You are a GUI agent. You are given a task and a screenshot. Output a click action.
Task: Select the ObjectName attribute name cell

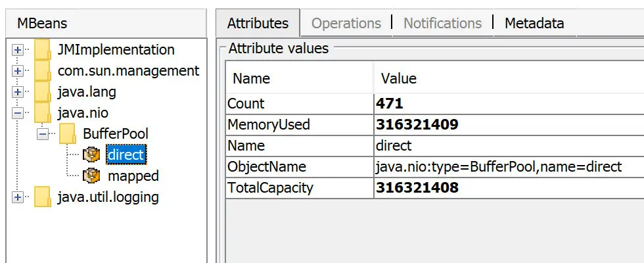pos(300,166)
